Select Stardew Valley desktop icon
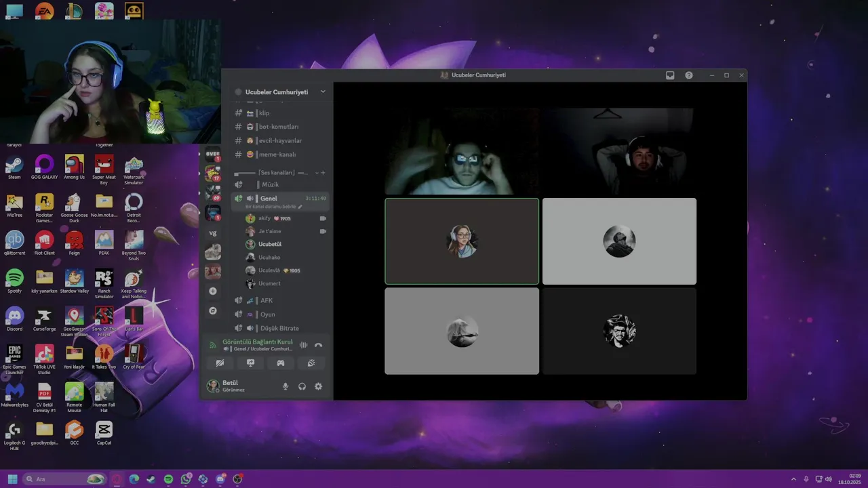Image resolution: width=868 pixels, height=488 pixels. (x=74, y=281)
